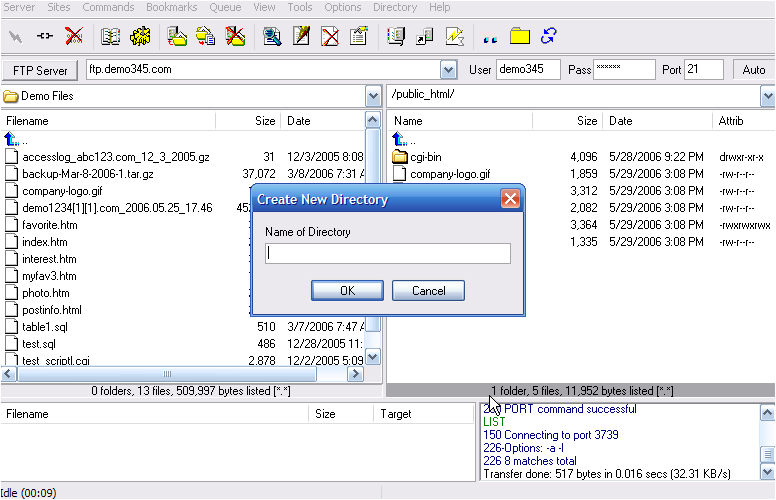Open the Sites menu
The width and height of the screenshot is (776, 500).
click(x=59, y=7)
